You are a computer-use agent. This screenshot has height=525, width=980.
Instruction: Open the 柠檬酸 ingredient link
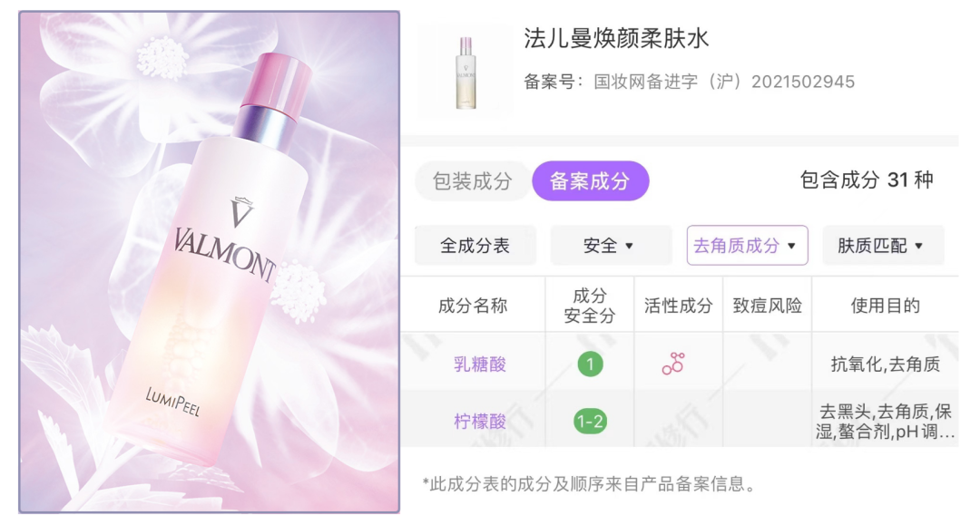[479, 422]
